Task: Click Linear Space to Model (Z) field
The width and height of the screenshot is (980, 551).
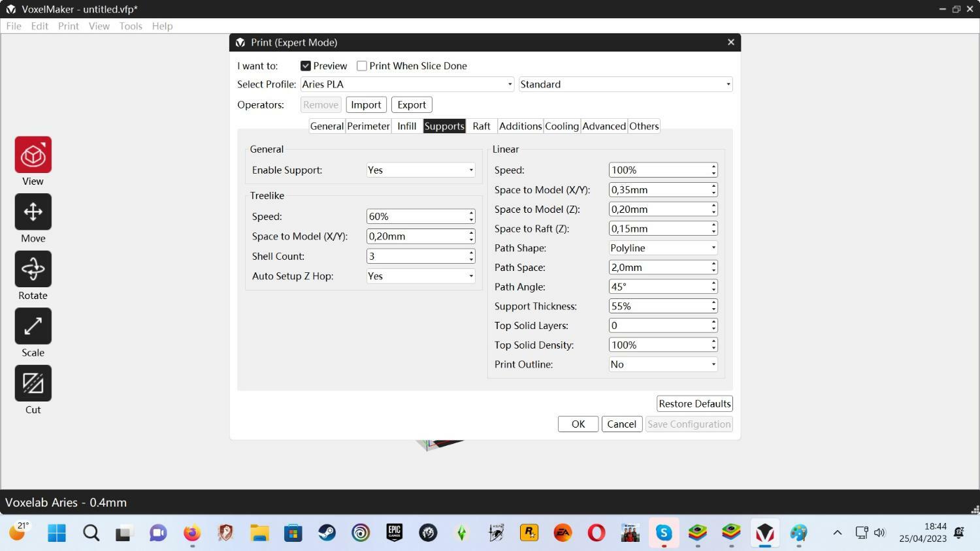Action: pyautogui.click(x=663, y=209)
